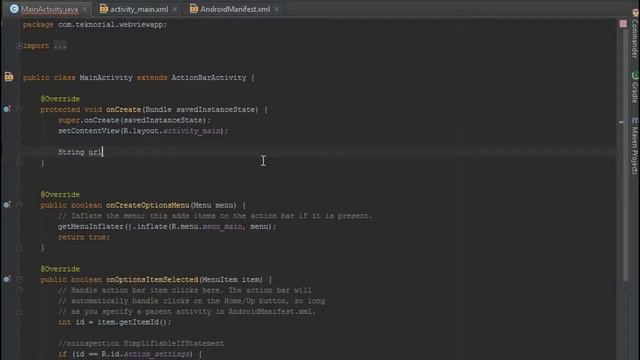
Task: Close the AndroidManifest.xml tab
Action: point(277,9)
